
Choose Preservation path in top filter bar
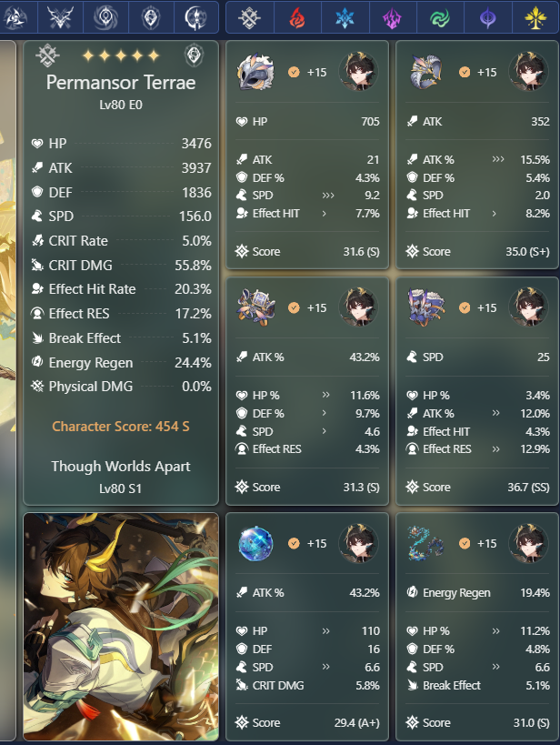[x=151, y=17]
